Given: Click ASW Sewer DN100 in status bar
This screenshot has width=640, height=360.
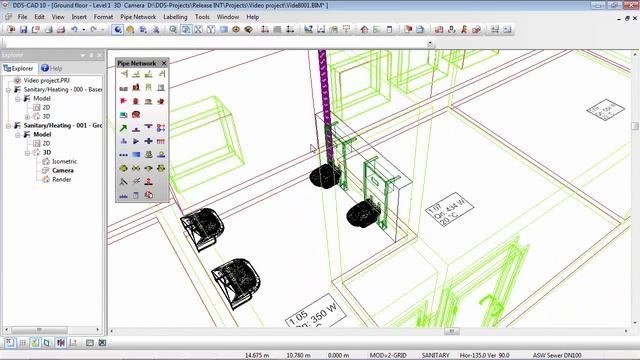Looking at the screenshot, I should tap(557, 356).
